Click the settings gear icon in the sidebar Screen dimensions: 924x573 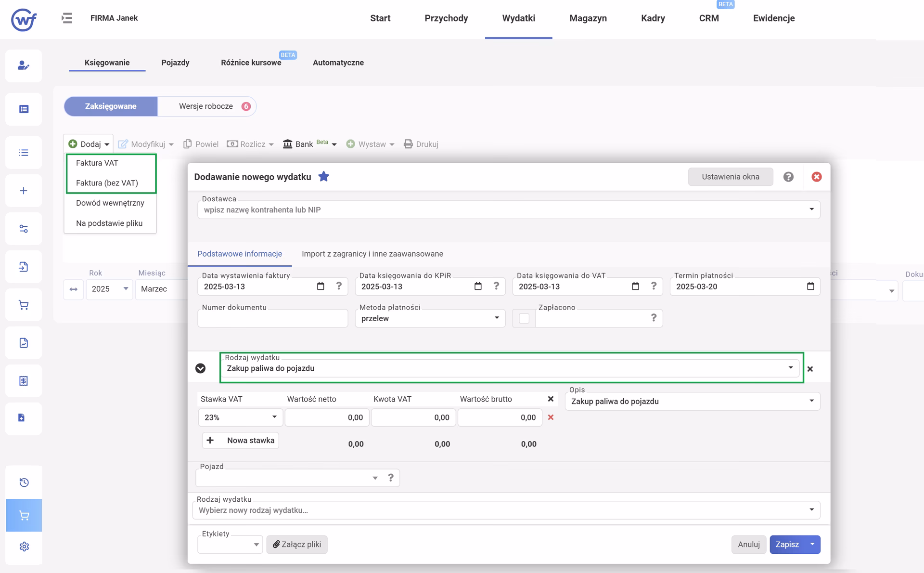(24, 547)
